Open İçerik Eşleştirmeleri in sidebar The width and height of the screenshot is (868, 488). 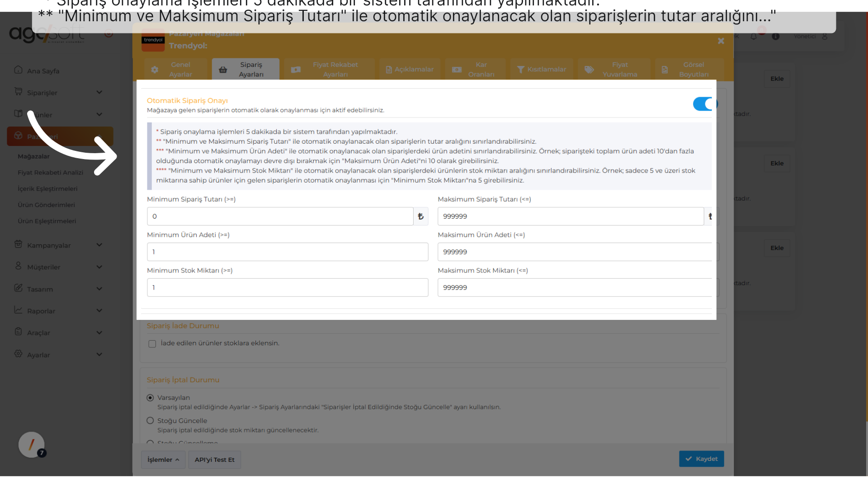47,189
